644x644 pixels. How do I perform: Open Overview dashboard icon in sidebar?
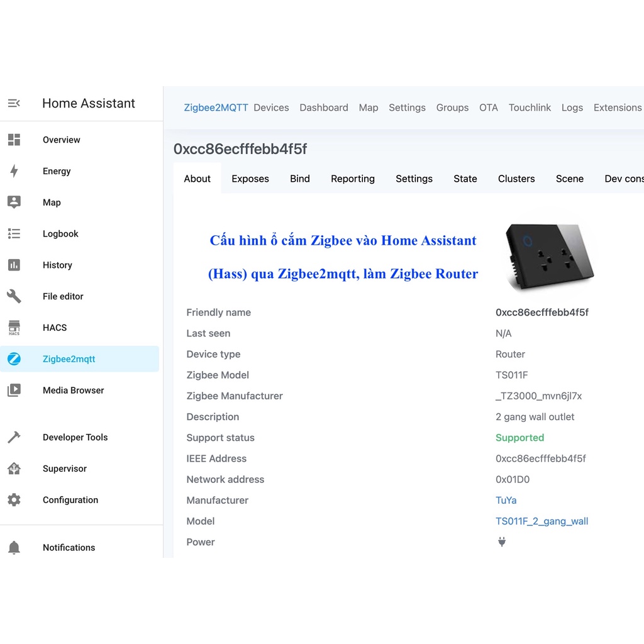pyautogui.click(x=14, y=140)
